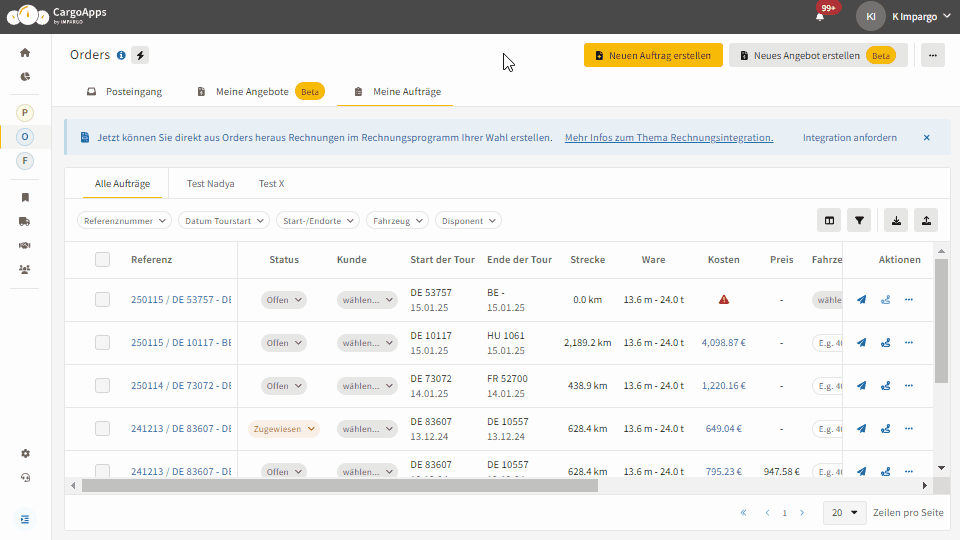
Task: Open the table filter funnel icon
Action: coord(859,220)
